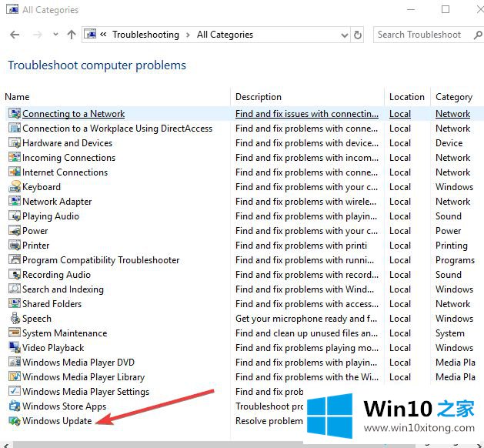Click the Connecting to a Network icon

pyautogui.click(x=15, y=113)
